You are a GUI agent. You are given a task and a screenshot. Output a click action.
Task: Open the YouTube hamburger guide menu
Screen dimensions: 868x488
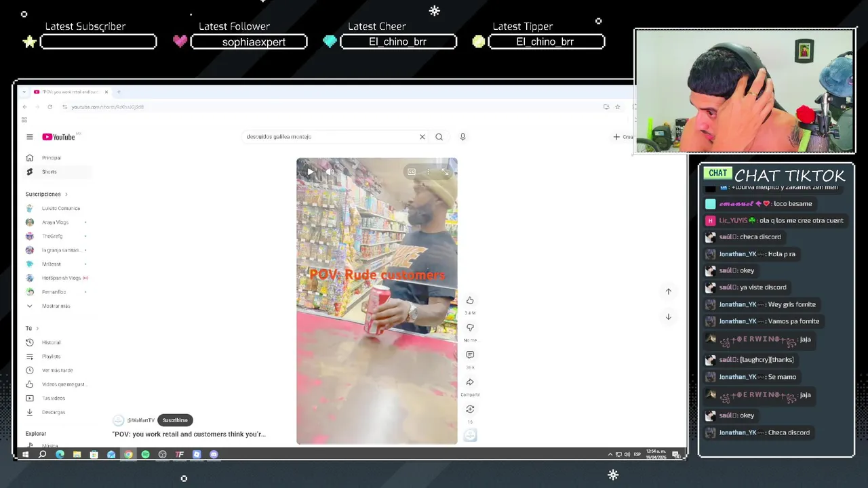(29, 137)
